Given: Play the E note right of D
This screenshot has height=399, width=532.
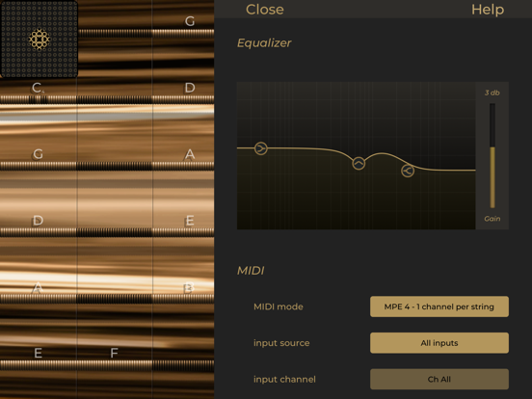Looking at the screenshot, I should tap(190, 221).
